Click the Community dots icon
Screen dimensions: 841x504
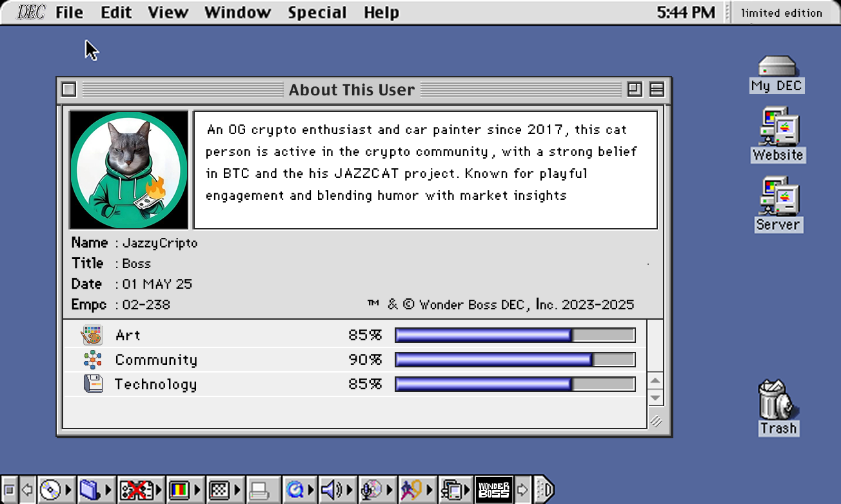click(92, 359)
